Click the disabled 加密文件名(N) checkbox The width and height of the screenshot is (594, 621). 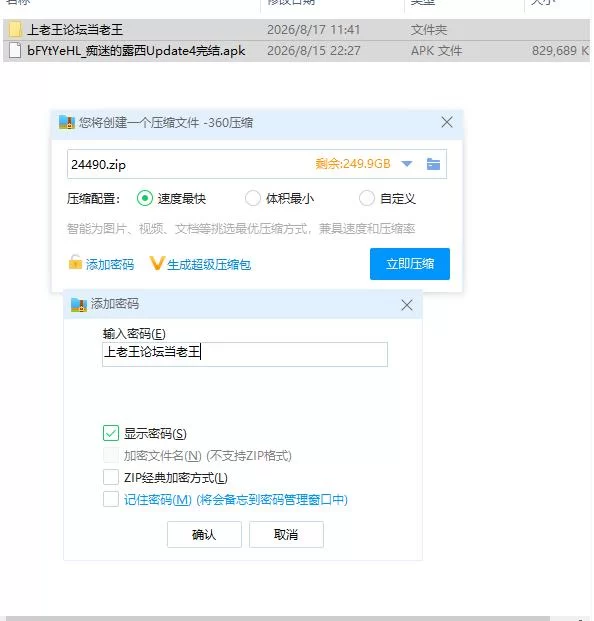[111, 455]
